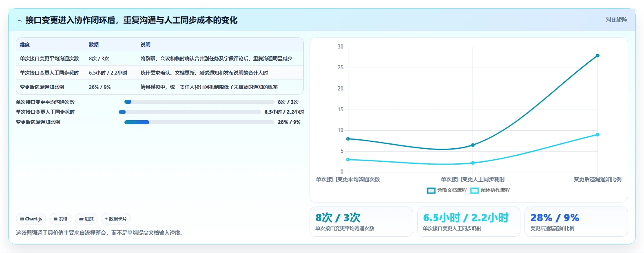
Task: Click the description starting 情景模拟中
Action: point(209,87)
